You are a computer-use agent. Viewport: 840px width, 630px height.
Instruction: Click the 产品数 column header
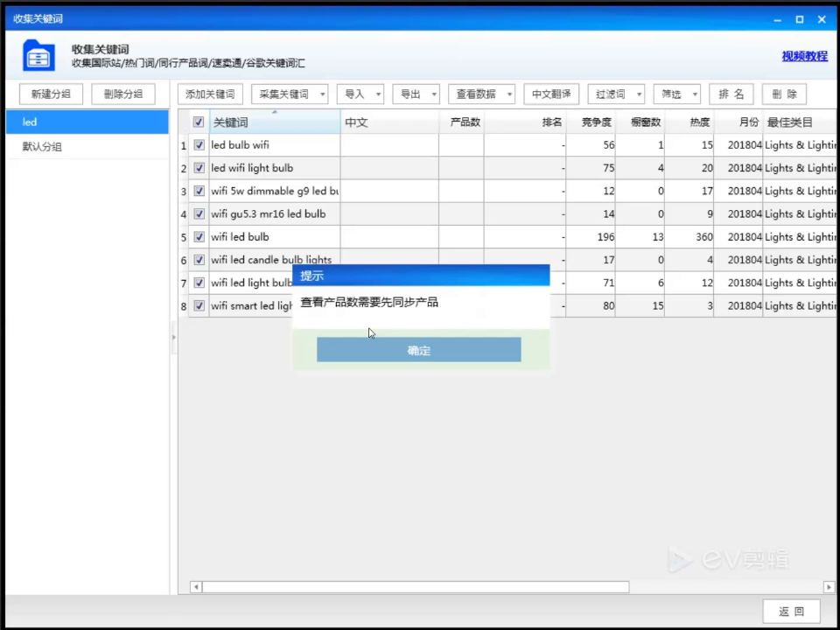pos(461,122)
